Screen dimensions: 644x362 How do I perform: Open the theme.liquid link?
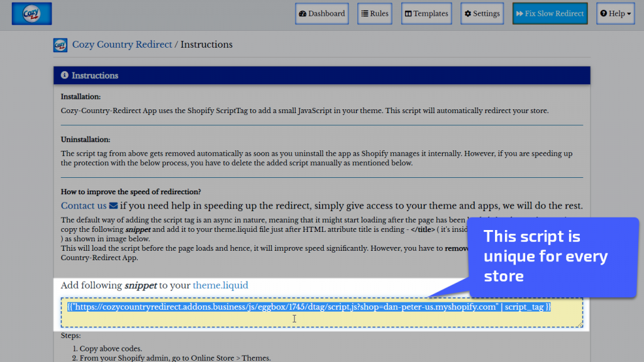tap(221, 285)
